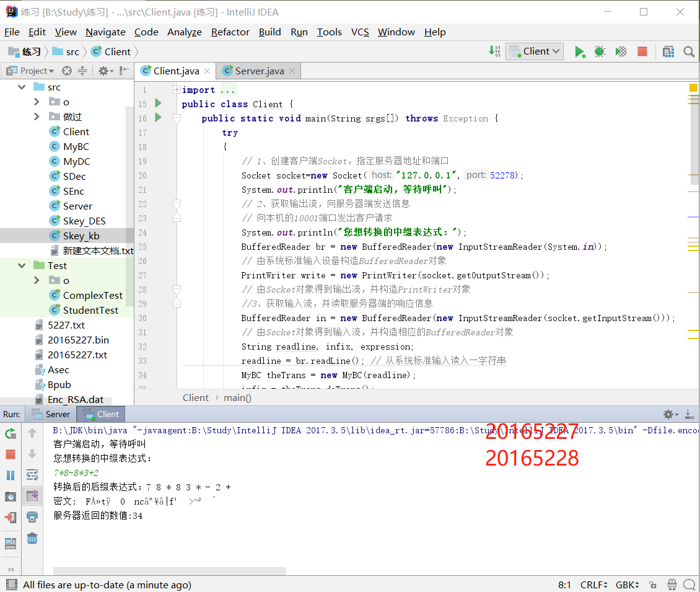Click main() editor breadcrumb
Viewport: 700px width, 592px height.
237,397
